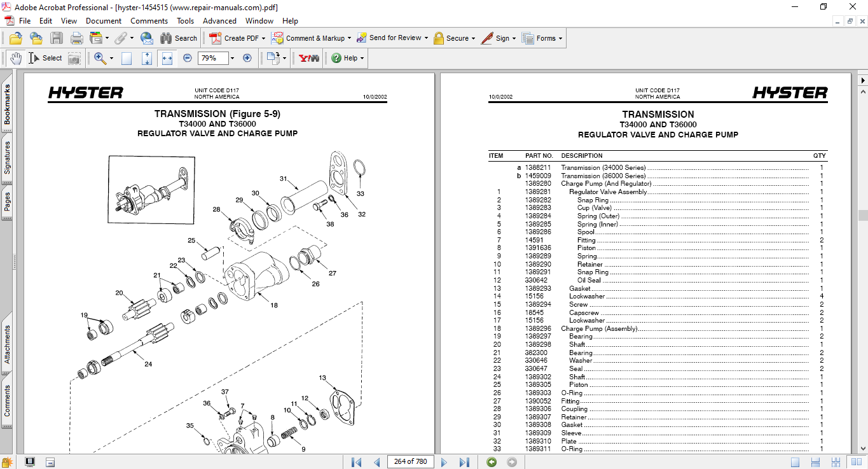The height and width of the screenshot is (469, 868).
Task: Click the hide toolbars status bar icon
Action: tap(50, 462)
